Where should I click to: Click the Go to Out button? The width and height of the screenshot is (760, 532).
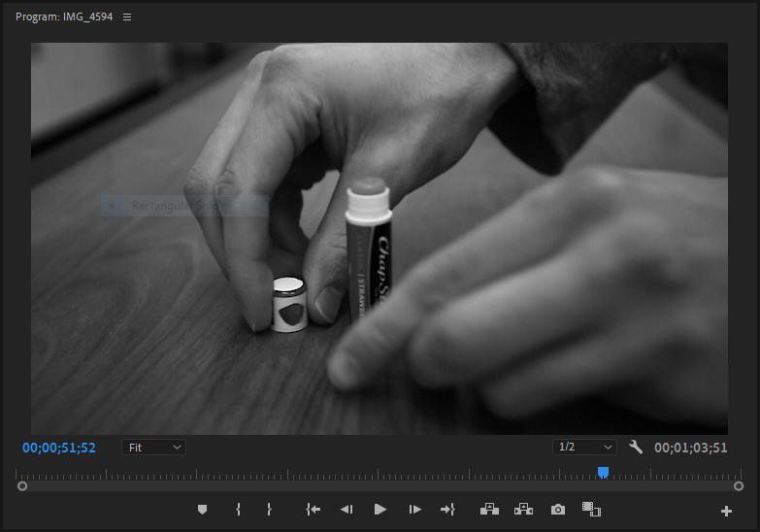(x=447, y=510)
